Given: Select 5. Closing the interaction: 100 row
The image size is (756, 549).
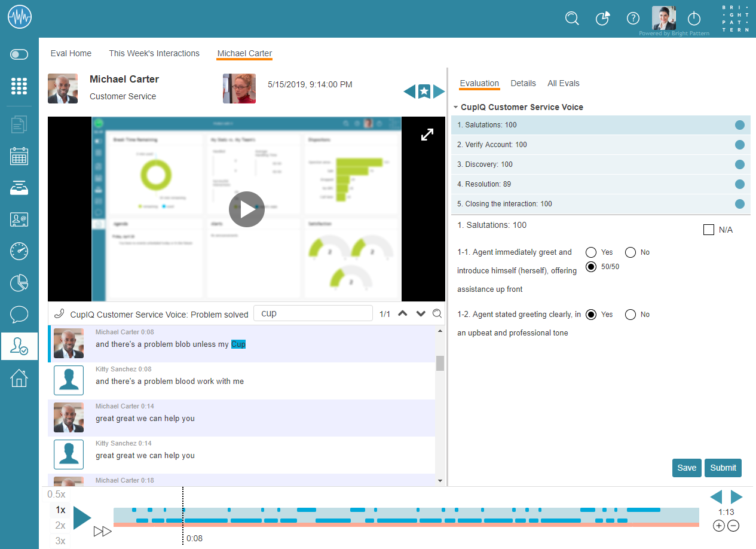Looking at the screenshot, I should [601, 204].
